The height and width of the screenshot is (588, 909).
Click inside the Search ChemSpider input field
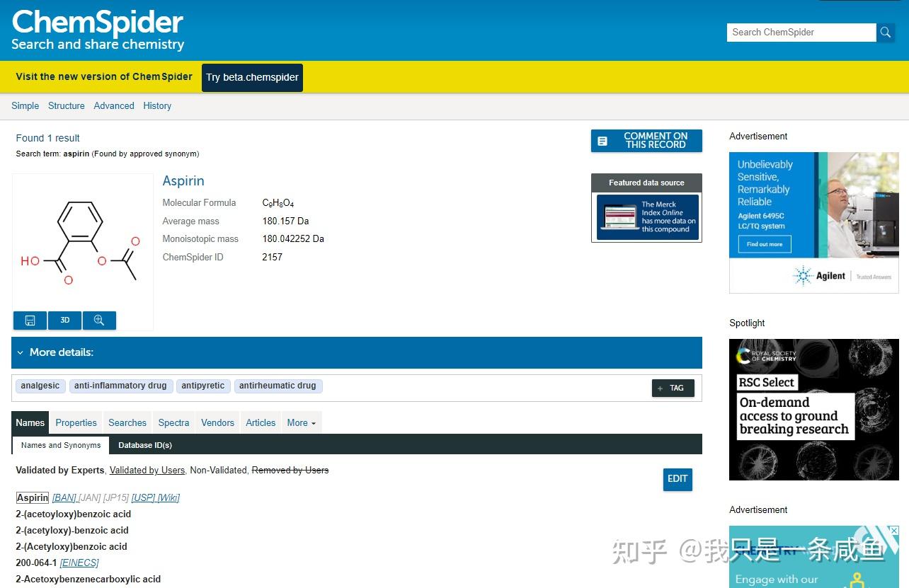tap(800, 32)
